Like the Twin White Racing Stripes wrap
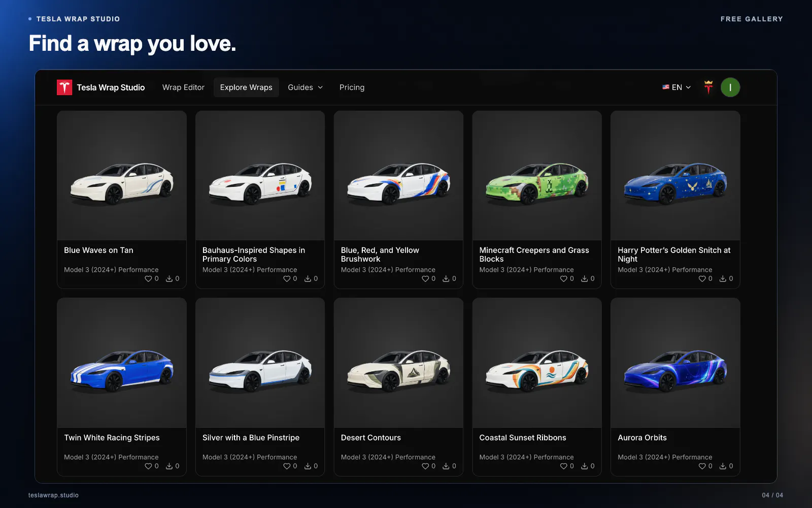The height and width of the screenshot is (508, 812). [x=148, y=466]
